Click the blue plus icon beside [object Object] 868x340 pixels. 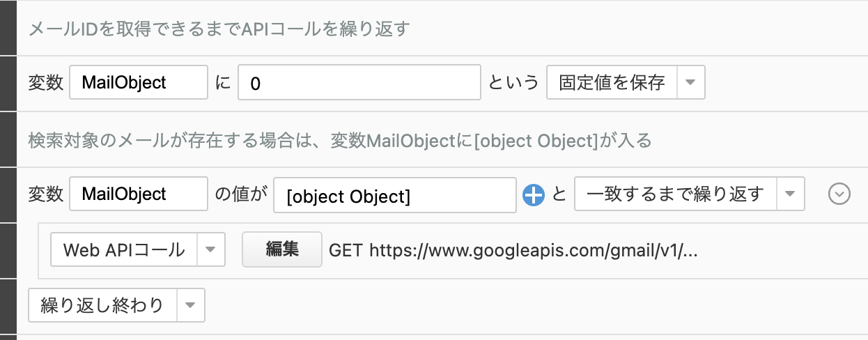point(534,196)
